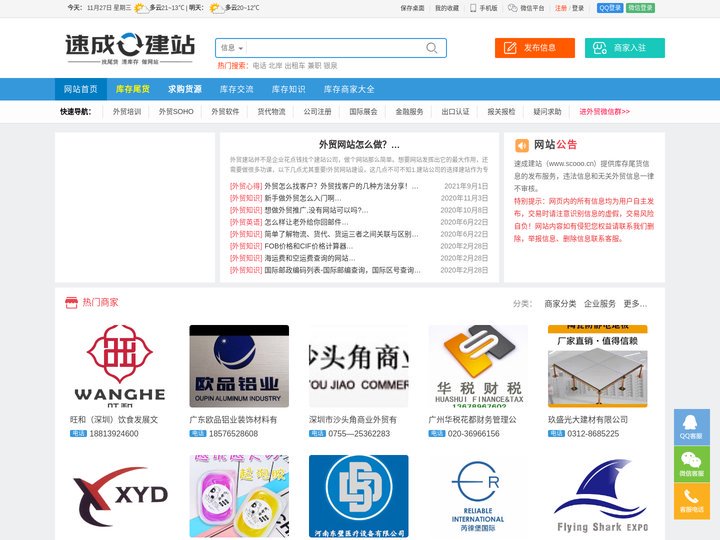The width and height of the screenshot is (720, 540).
Task: Click the 微信登录 button
Action: [x=640, y=8]
